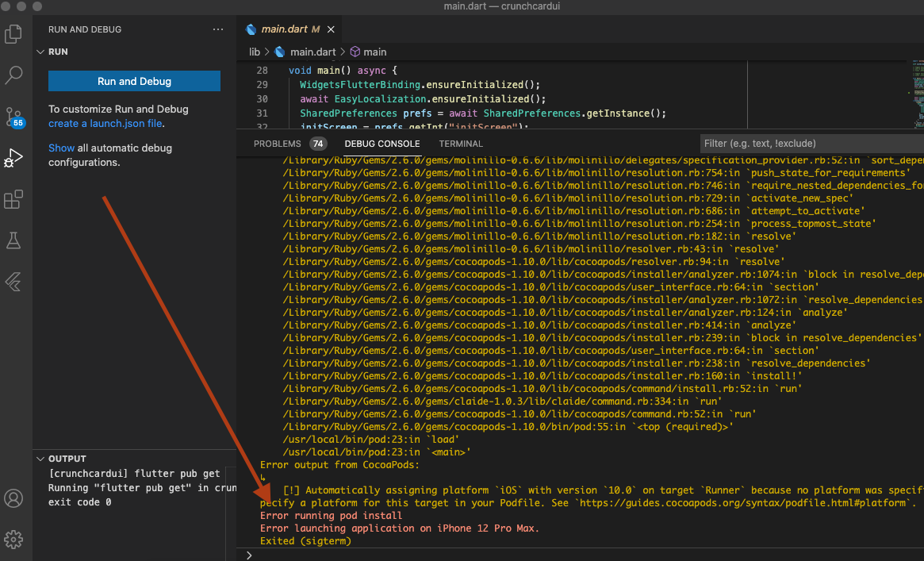Click Show automatic debug configurations link
Image resolution: width=924 pixels, height=561 pixels.
(61, 148)
